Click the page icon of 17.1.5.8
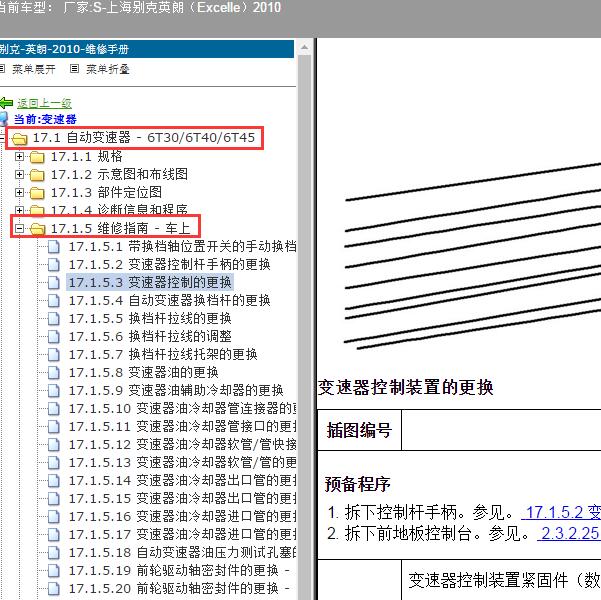Screen dimensions: 601x600 coord(54,373)
